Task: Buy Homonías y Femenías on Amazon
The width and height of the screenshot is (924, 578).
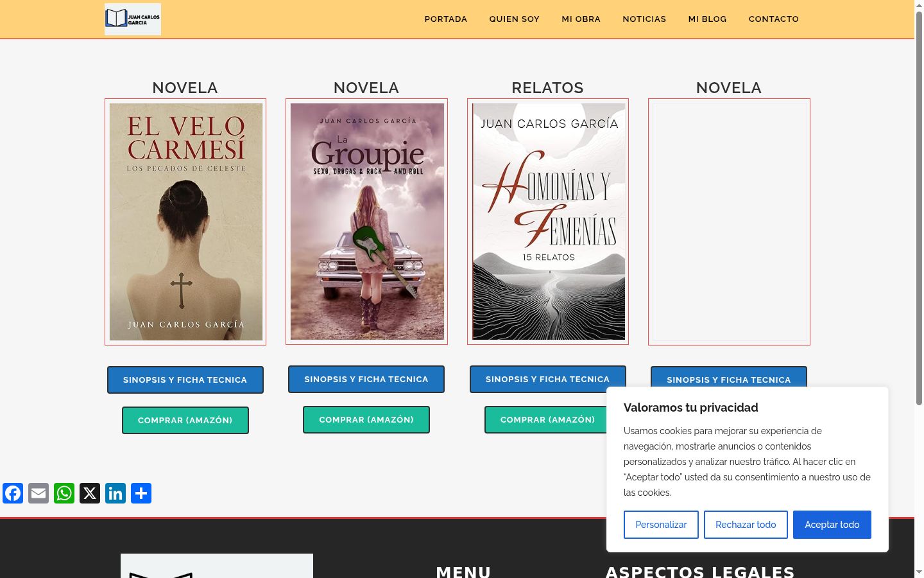Action: click(545, 419)
